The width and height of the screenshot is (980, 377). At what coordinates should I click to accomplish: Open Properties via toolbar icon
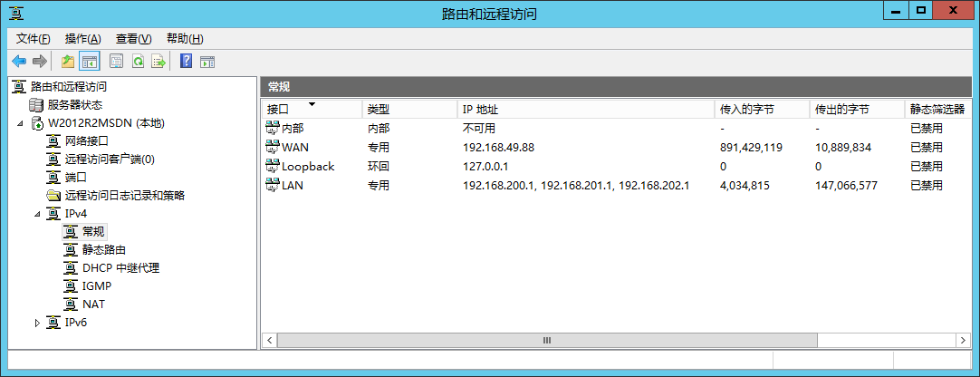pos(117,62)
